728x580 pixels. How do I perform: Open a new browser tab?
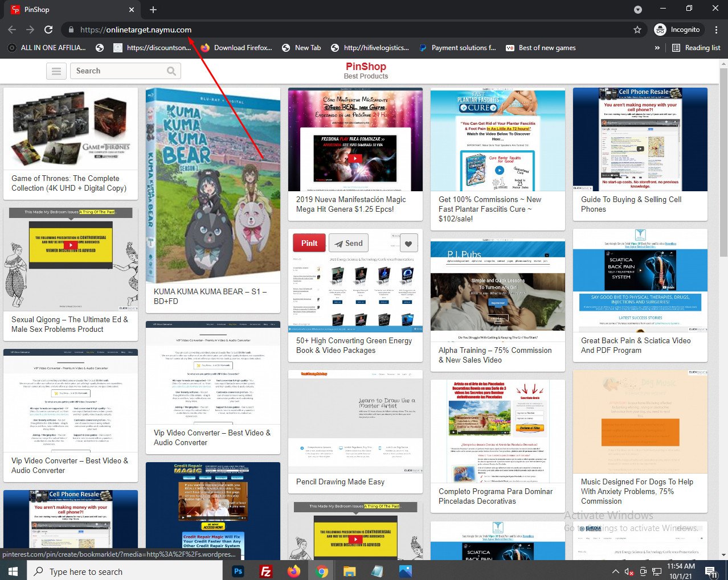click(153, 9)
